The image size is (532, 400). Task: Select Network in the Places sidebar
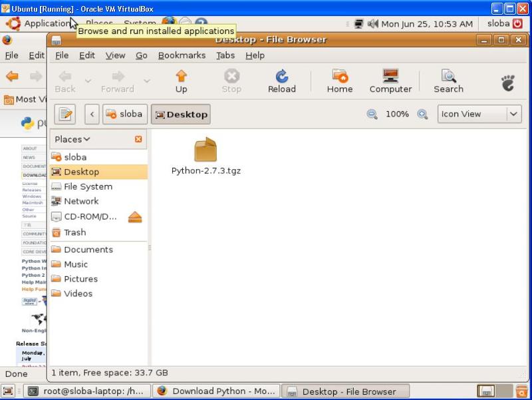[98, 201]
